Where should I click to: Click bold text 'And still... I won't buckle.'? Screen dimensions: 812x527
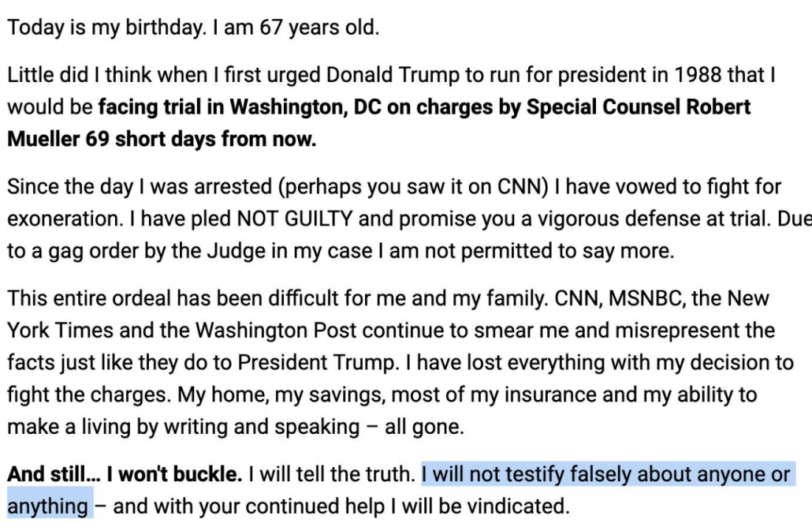click(125, 475)
